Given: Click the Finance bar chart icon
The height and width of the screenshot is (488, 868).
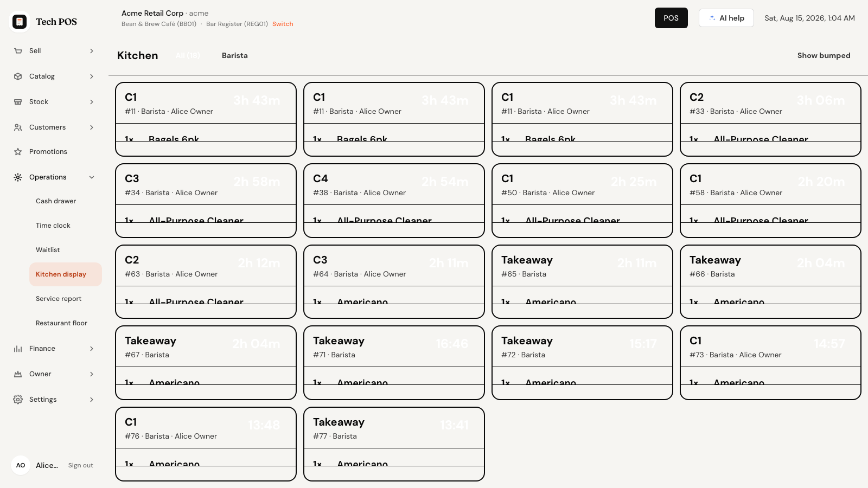Looking at the screenshot, I should pos(18,349).
